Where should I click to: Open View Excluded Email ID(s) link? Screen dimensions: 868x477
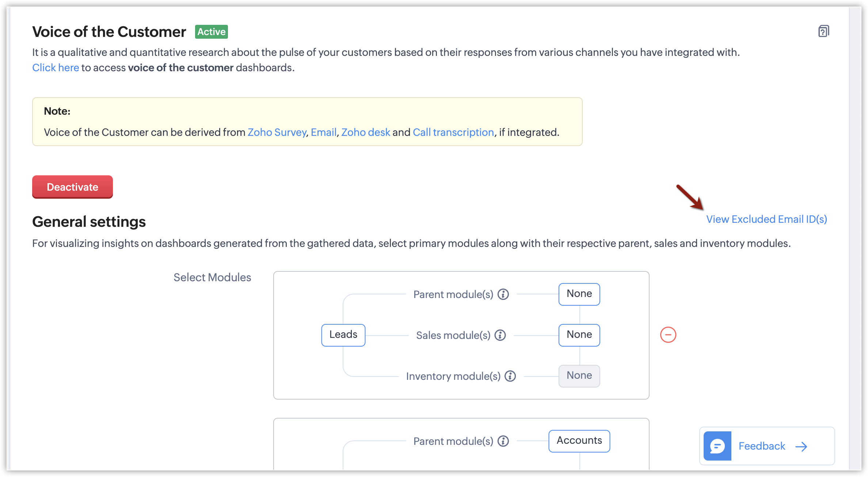(766, 219)
